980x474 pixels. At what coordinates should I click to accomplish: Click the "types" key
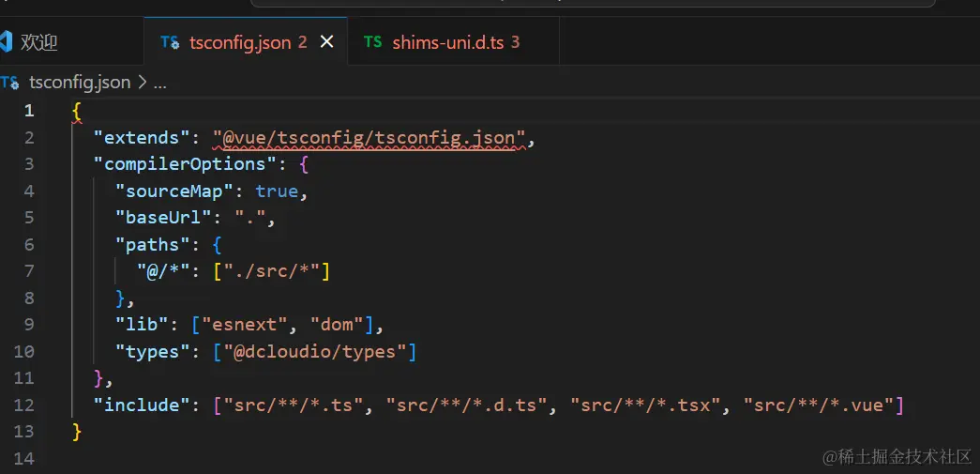pos(153,351)
